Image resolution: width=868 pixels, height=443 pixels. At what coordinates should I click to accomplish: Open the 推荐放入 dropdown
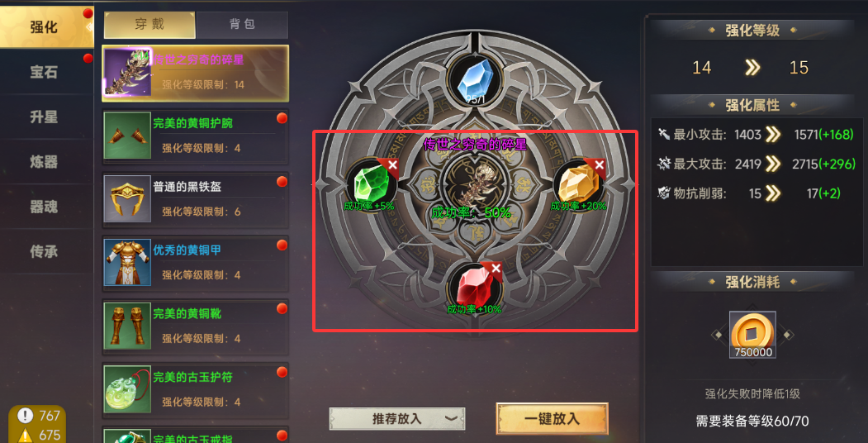(x=397, y=419)
